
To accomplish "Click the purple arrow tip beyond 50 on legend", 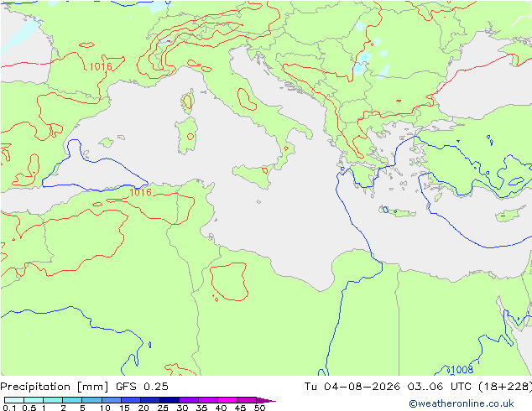I will (267, 400).
